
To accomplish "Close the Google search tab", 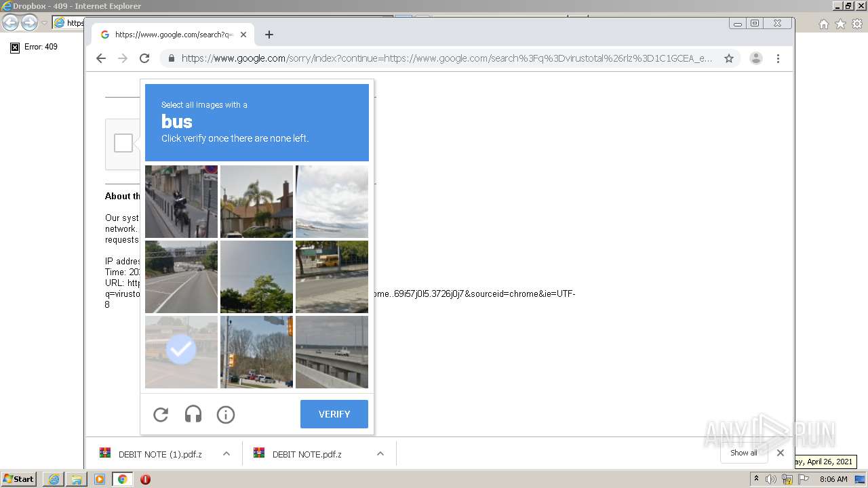I will pos(243,35).
